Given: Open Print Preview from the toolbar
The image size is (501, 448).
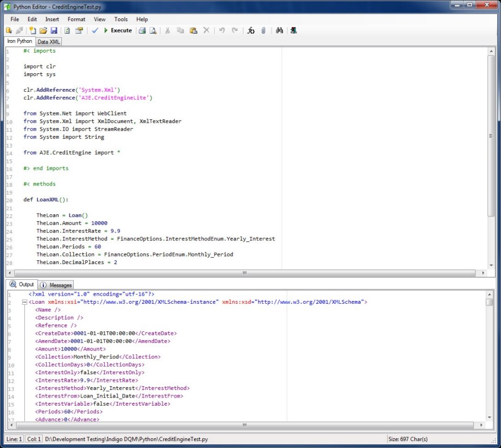Looking at the screenshot, I should (153, 31).
